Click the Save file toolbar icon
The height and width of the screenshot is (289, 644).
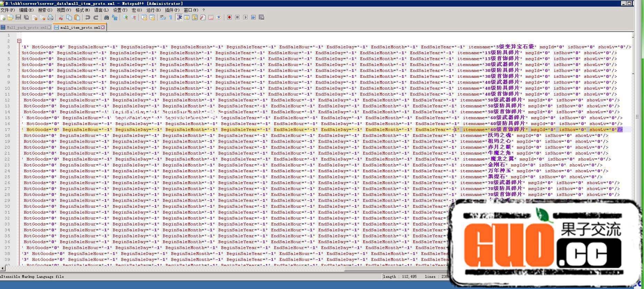(x=18, y=17)
